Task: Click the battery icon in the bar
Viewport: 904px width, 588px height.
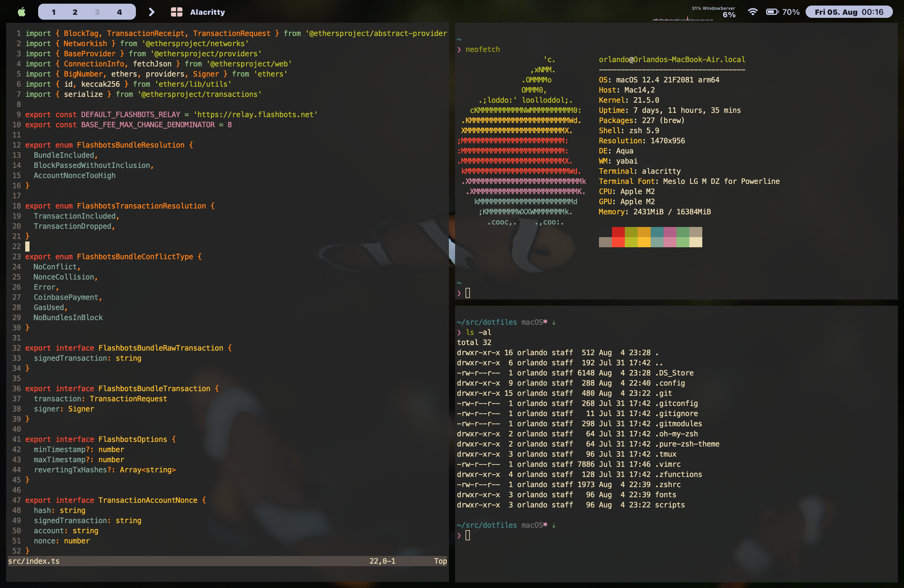Action: coord(772,12)
